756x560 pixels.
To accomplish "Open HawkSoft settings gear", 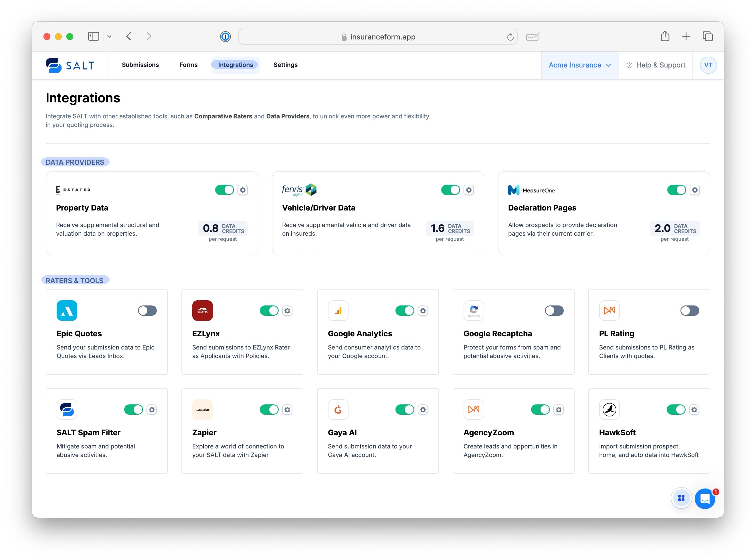I will pyautogui.click(x=694, y=410).
